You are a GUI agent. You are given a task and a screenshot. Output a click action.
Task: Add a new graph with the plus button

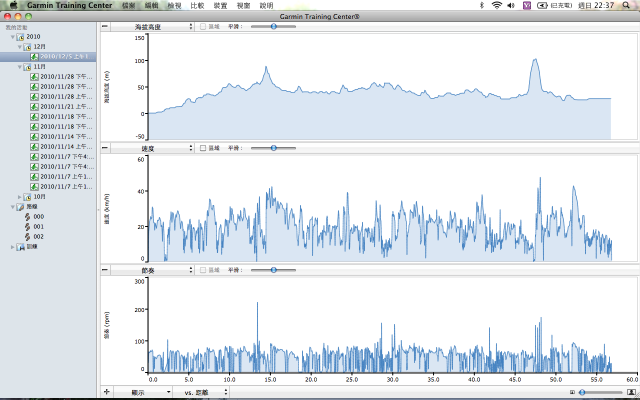coord(107,392)
